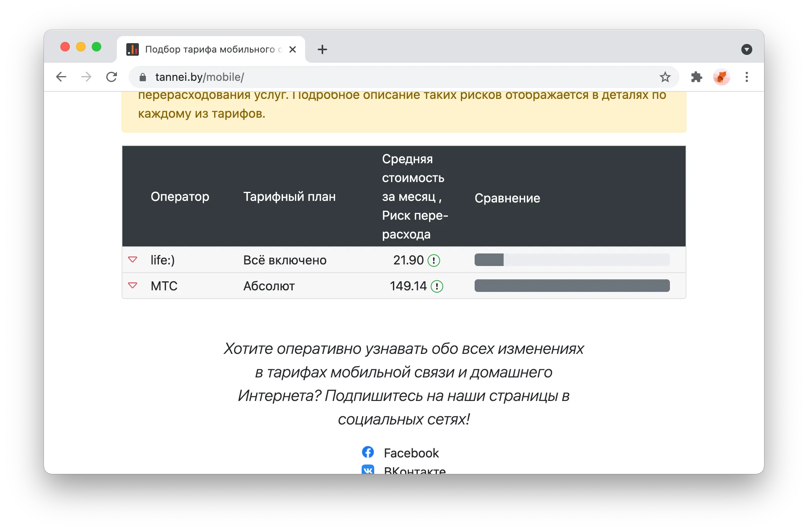
Task: Click the life:) operator cell
Action: click(163, 260)
